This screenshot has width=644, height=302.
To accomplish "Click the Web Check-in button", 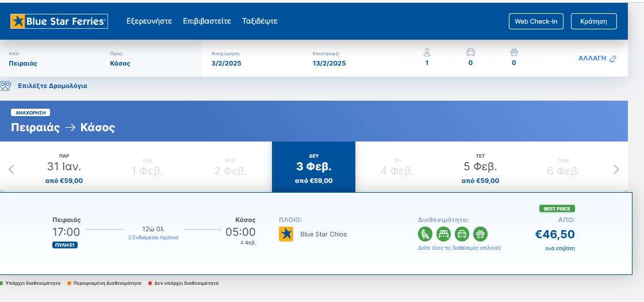I will tap(535, 21).
